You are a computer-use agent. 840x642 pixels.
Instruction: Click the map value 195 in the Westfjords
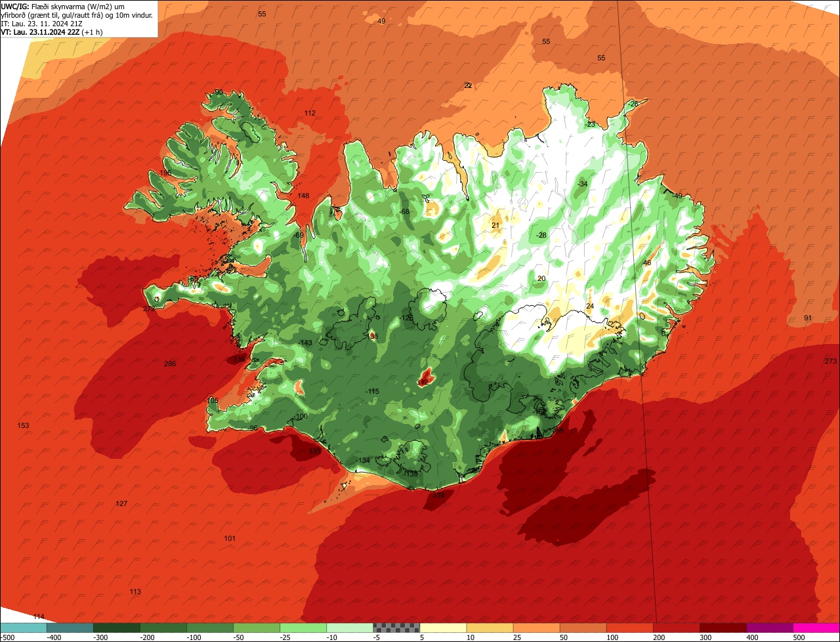pos(165,173)
